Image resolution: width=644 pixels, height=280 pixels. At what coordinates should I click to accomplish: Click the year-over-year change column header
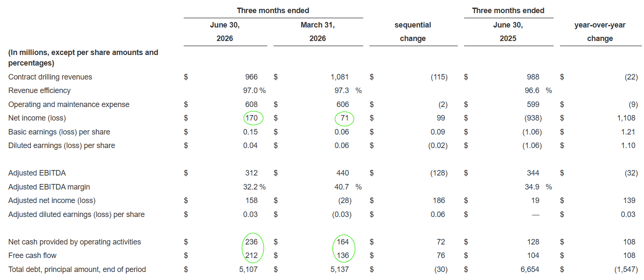click(600, 32)
